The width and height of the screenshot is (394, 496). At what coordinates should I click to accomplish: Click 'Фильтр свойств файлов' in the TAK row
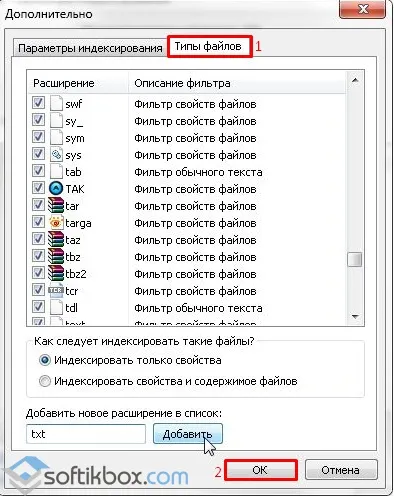coord(195,189)
